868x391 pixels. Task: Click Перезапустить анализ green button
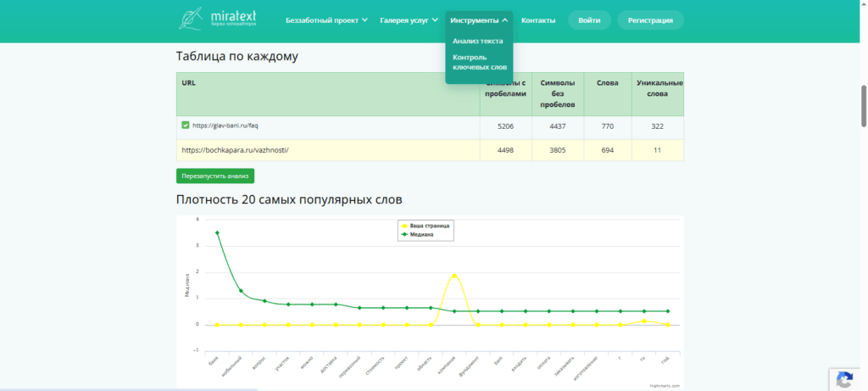coord(215,176)
